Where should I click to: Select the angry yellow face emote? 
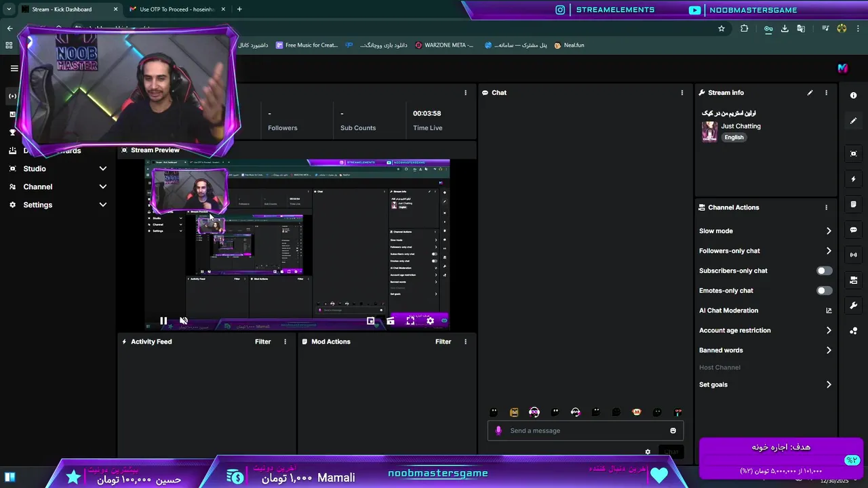pos(514,412)
